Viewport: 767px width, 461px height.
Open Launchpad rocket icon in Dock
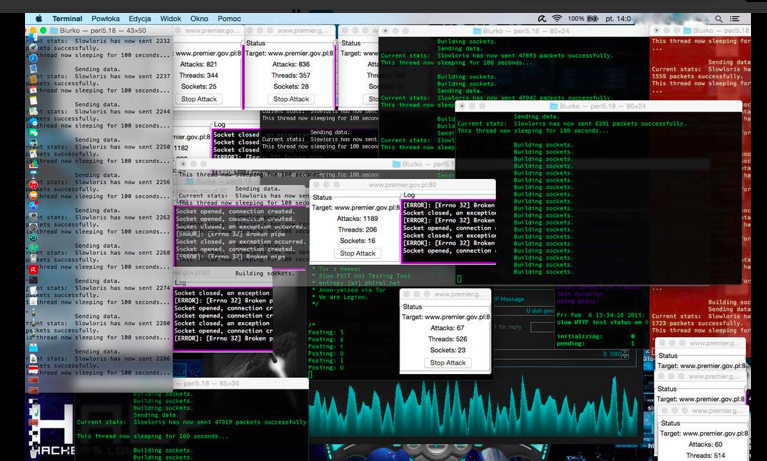[33, 47]
